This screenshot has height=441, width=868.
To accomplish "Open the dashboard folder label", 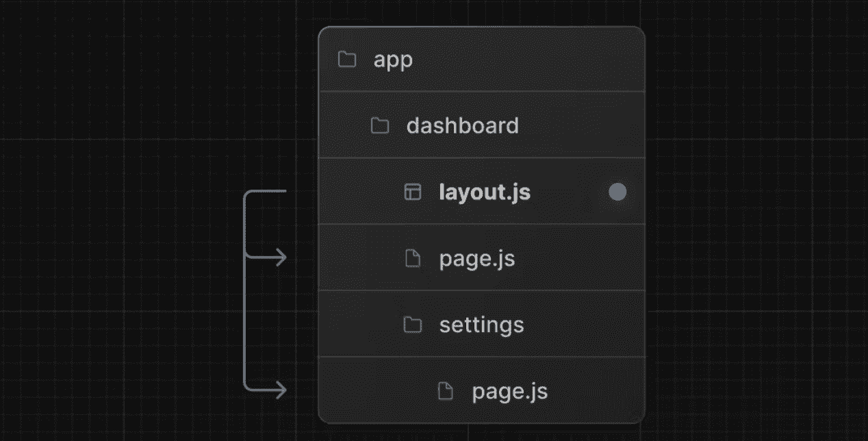I will pos(462,126).
